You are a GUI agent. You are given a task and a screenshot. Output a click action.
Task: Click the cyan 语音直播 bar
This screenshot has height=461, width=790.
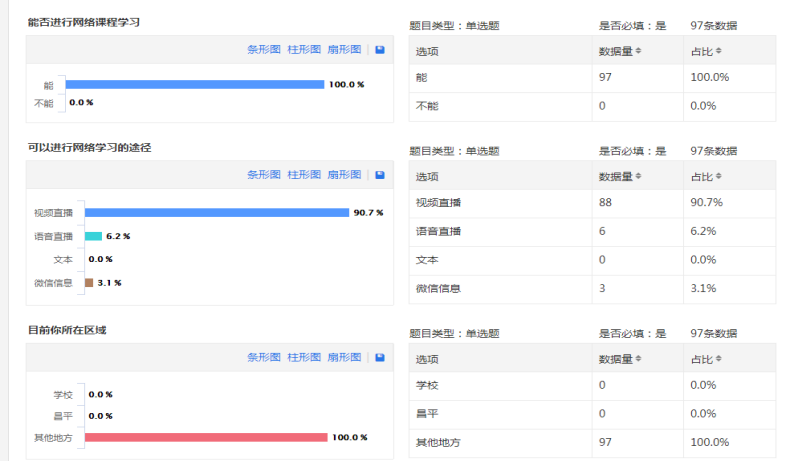[93, 236]
